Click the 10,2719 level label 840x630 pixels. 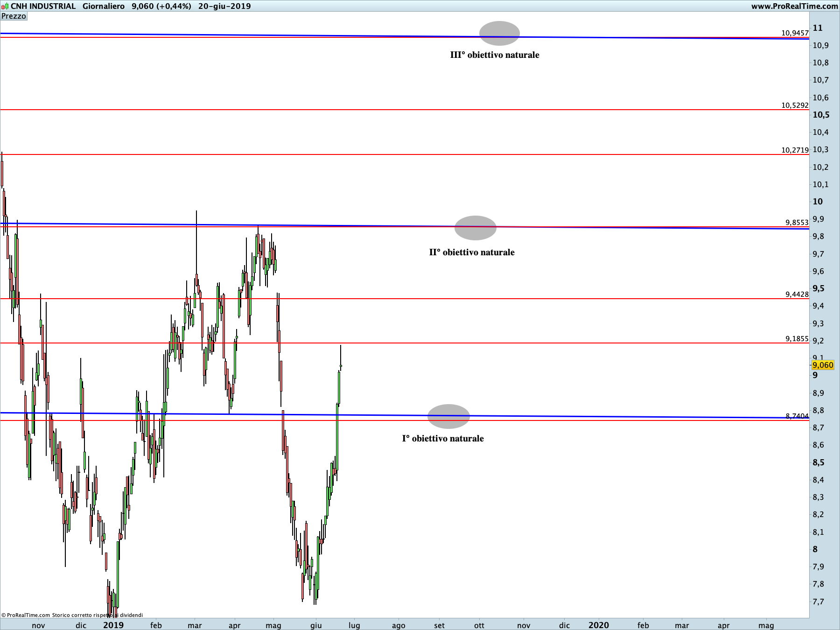795,150
